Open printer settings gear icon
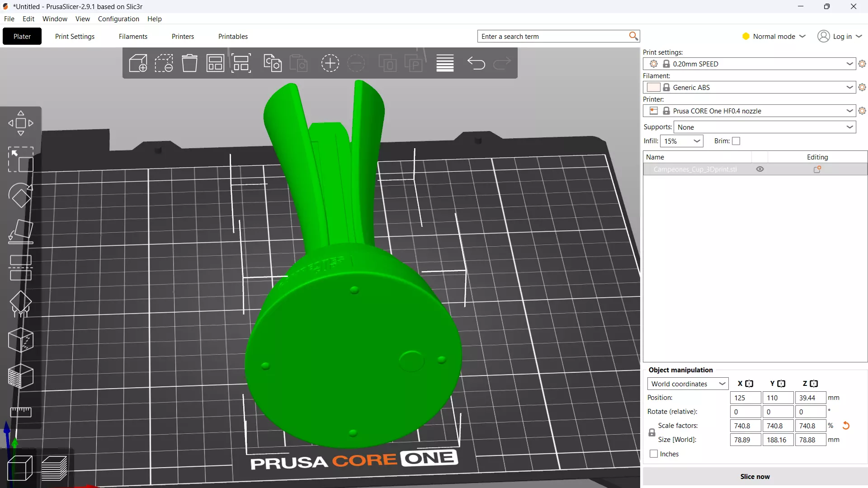The width and height of the screenshot is (868, 488). [x=862, y=111]
